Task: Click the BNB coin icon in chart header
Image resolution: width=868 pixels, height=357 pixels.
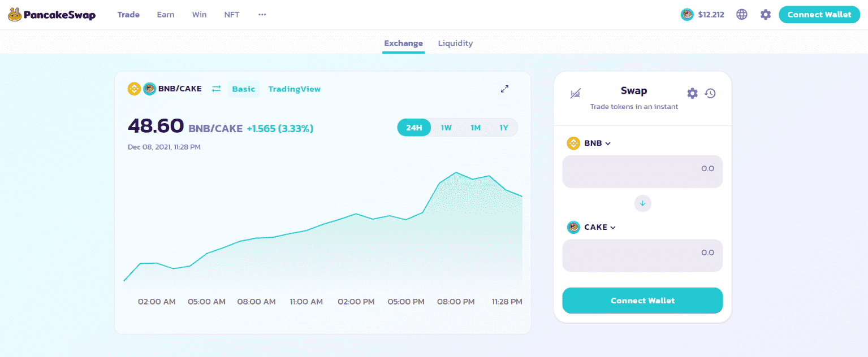Action: 134,89
